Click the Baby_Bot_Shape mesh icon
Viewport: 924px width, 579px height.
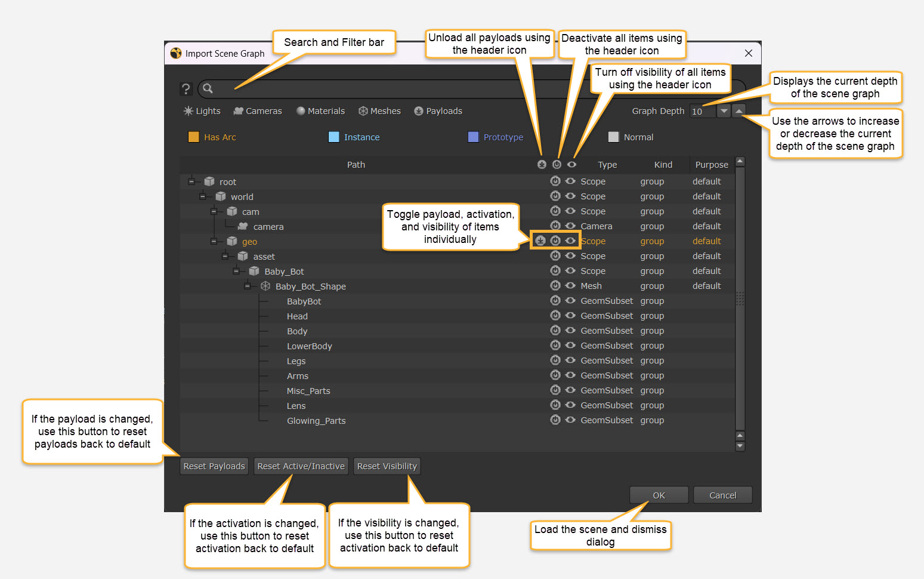265,287
